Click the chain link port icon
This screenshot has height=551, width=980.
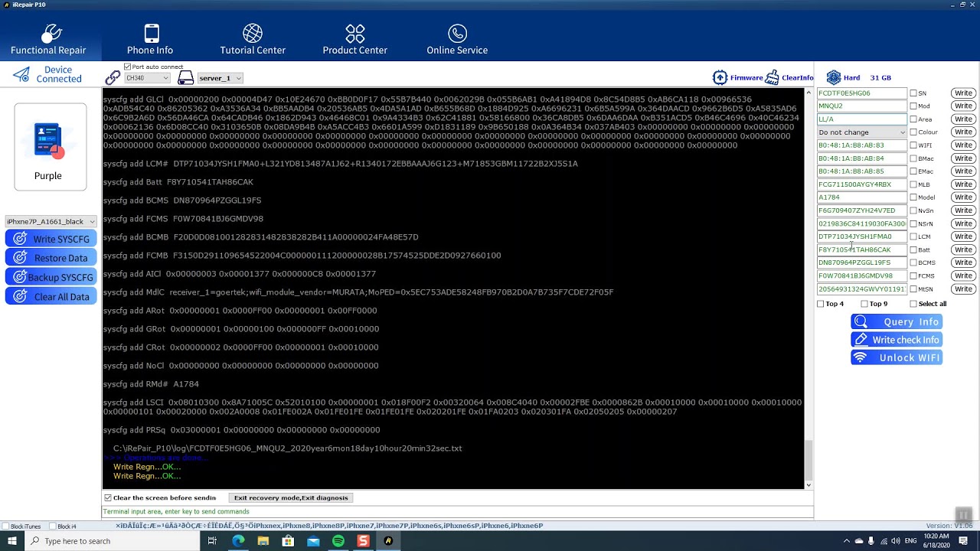point(113,77)
